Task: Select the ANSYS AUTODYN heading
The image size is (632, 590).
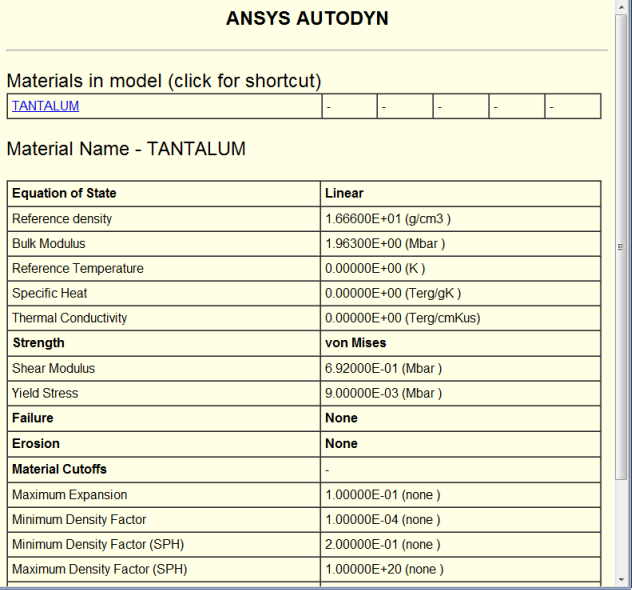Action: point(307,19)
